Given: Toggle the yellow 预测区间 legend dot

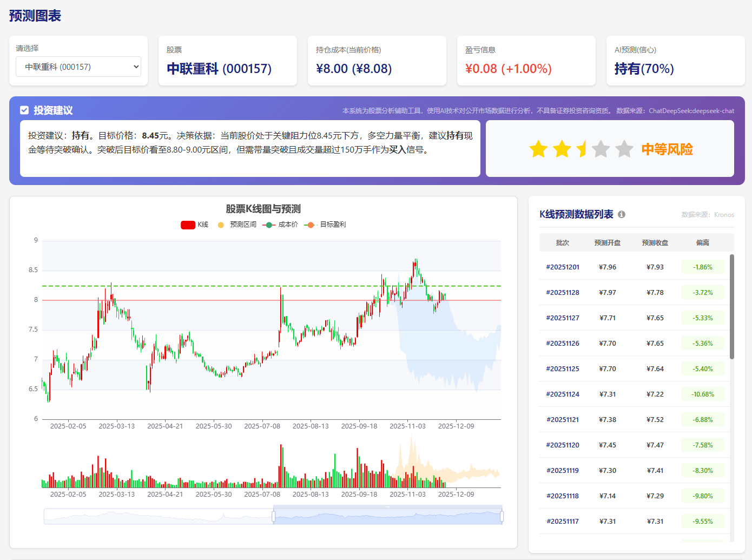Looking at the screenshot, I should click(x=221, y=225).
